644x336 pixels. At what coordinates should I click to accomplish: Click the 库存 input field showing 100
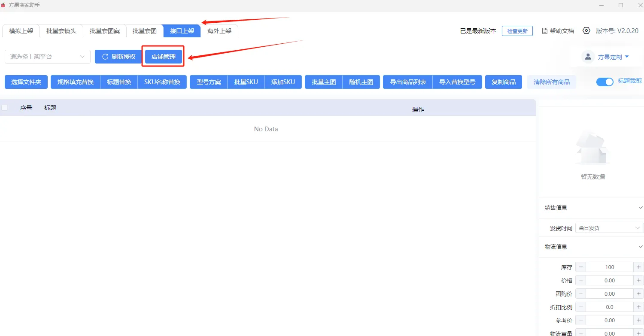(x=610, y=267)
